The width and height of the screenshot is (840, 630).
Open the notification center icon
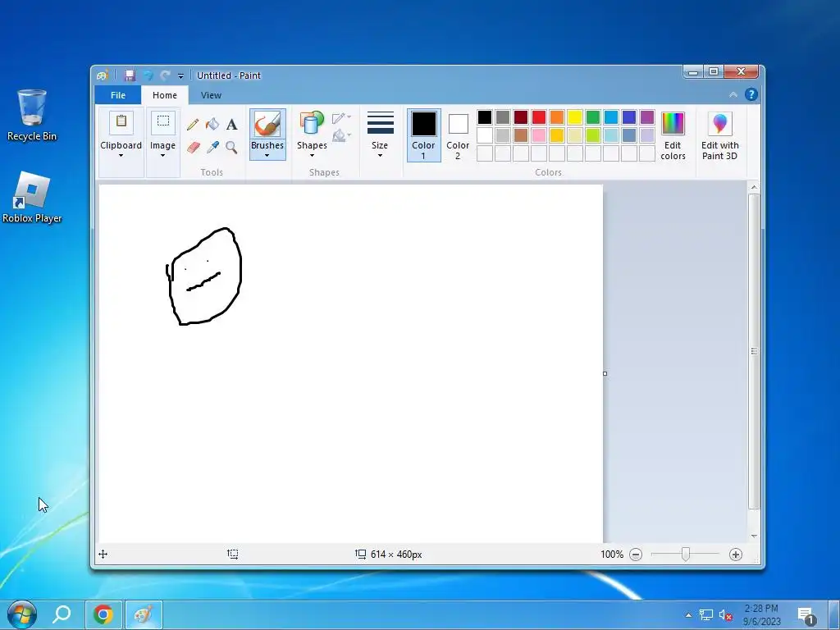coord(807,615)
